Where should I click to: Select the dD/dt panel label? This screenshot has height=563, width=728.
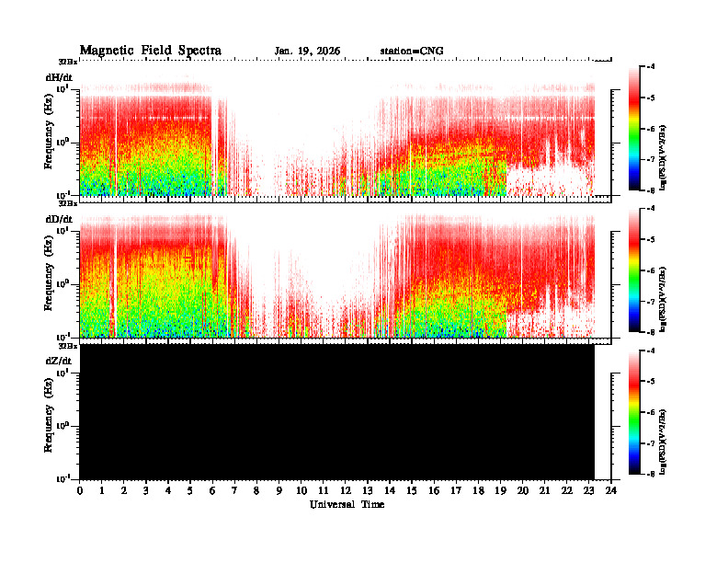(x=59, y=219)
